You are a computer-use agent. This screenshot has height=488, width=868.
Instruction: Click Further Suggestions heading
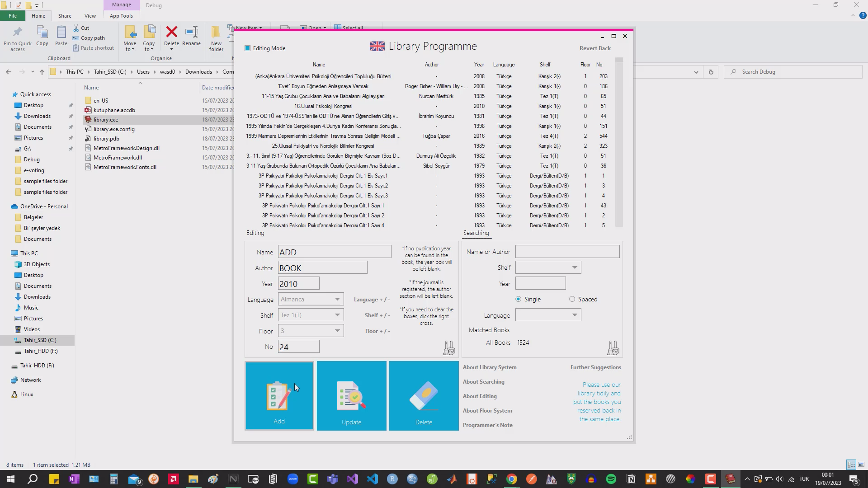tap(595, 367)
